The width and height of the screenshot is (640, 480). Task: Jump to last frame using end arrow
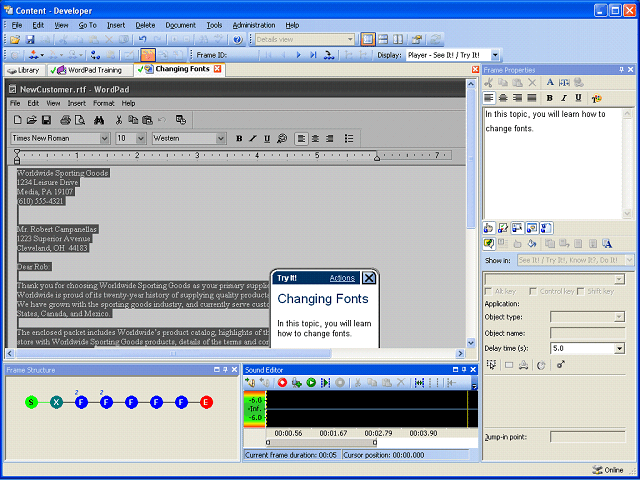click(x=313, y=55)
